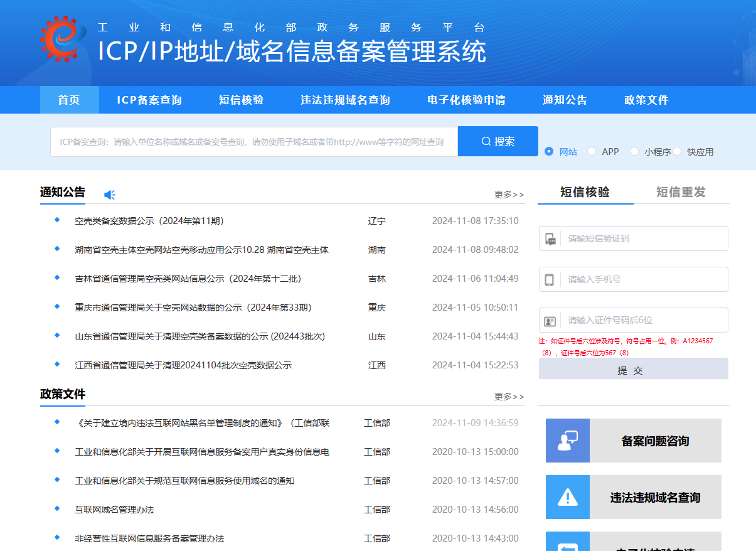Open 空壳类备案数据公示（2024年第11期）
Viewport: 756px width, 551px height.
(149, 221)
